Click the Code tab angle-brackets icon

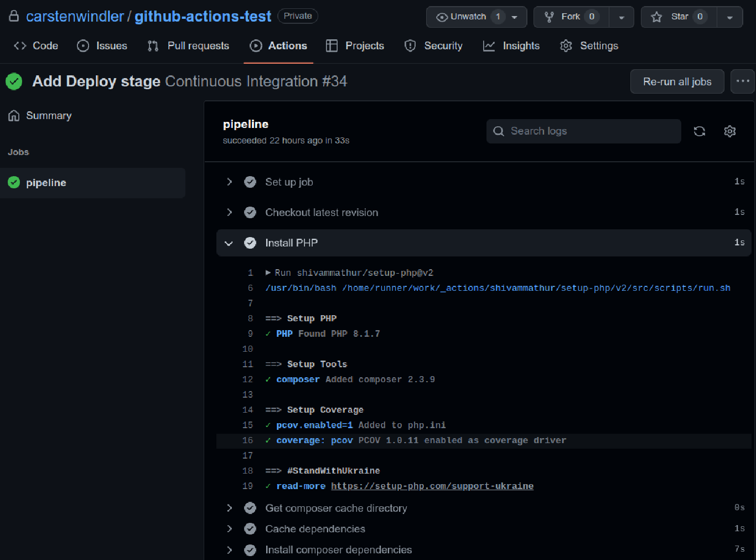[x=20, y=46]
